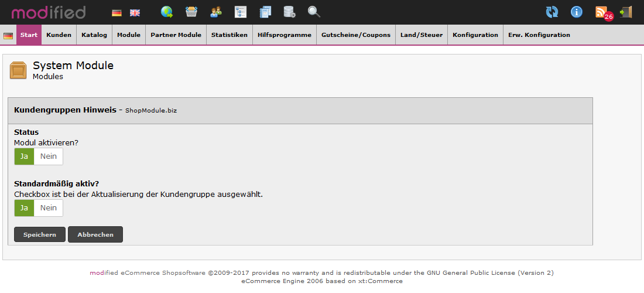Open the Module menu
The width and height of the screenshot is (644, 293).
click(x=129, y=35)
